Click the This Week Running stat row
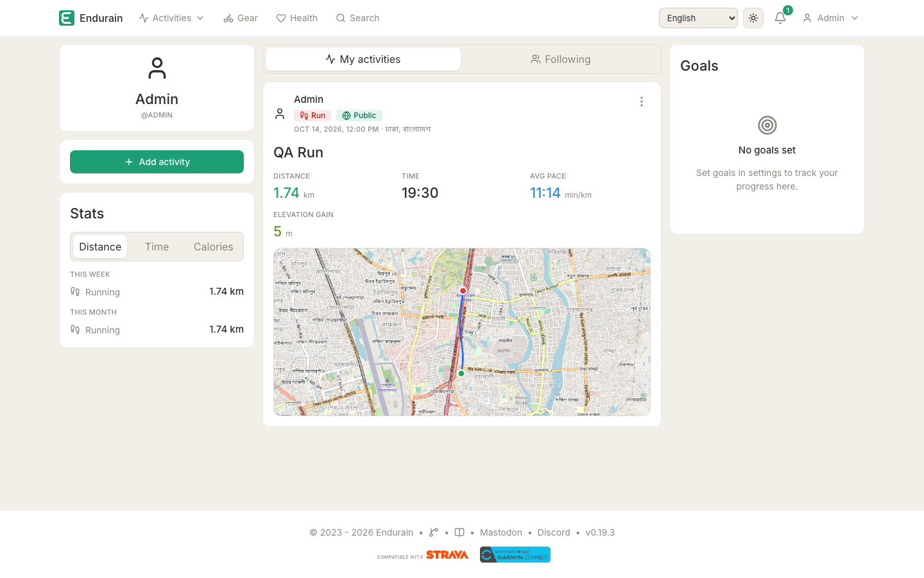 click(157, 292)
